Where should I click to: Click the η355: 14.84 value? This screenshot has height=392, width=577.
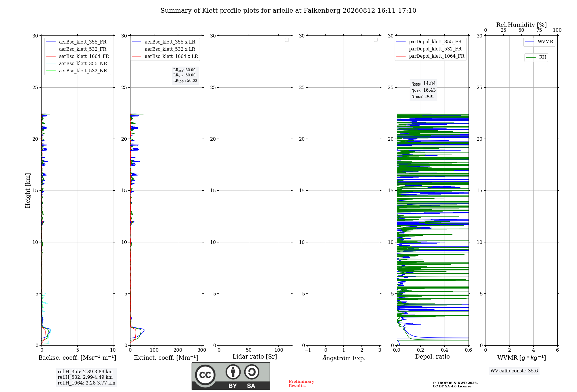click(424, 84)
